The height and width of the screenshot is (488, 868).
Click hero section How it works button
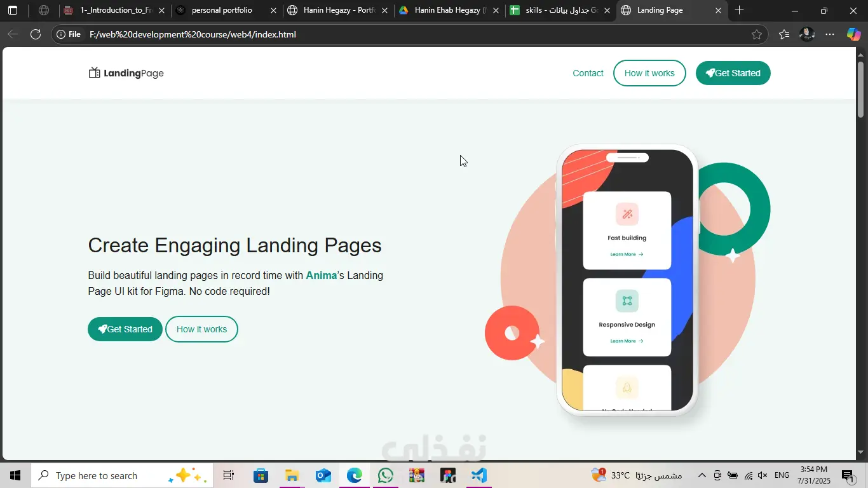click(201, 329)
